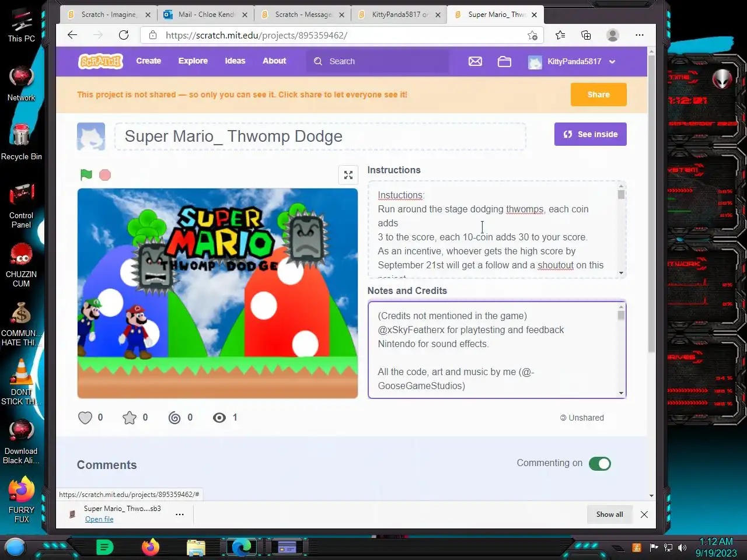Click the project author avatar thumbnail

tap(91, 136)
